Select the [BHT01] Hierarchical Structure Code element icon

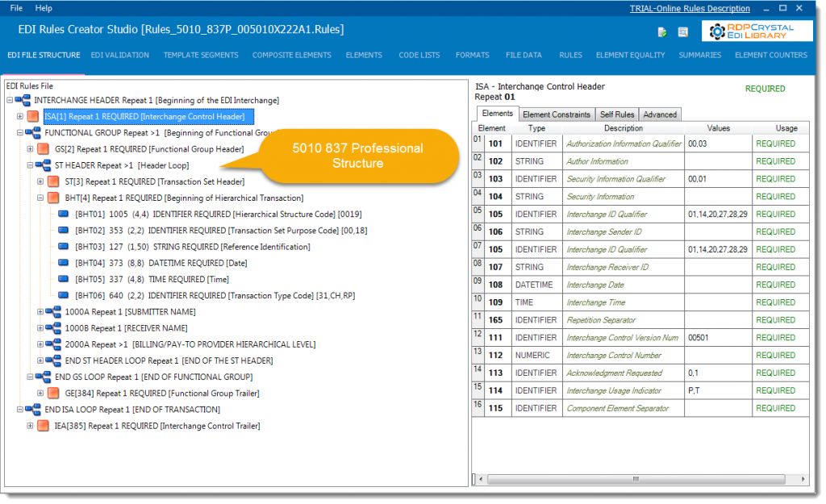click(x=64, y=214)
